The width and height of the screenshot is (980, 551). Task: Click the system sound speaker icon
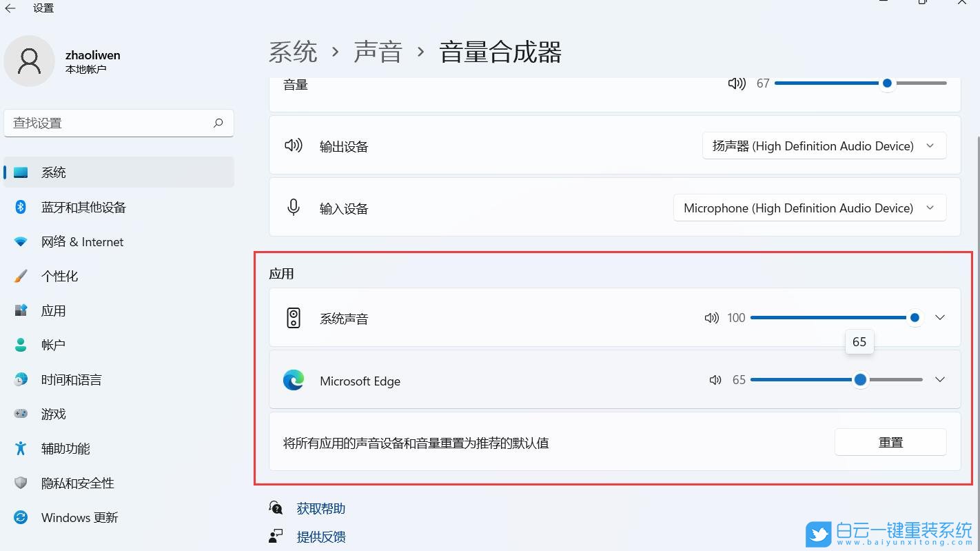(x=294, y=318)
